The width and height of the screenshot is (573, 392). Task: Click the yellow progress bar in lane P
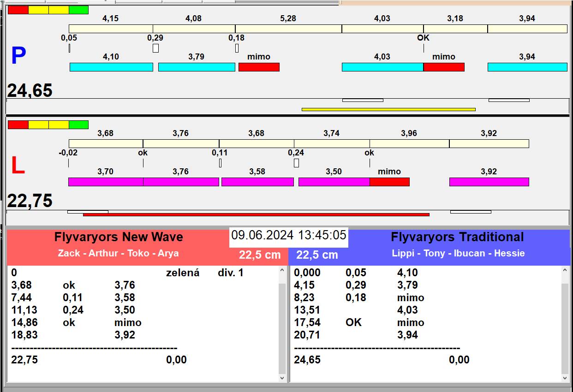click(x=388, y=109)
